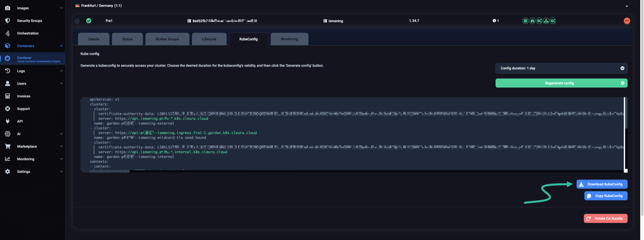The width and height of the screenshot is (644, 240).
Task: Click the 'apiVersion: v1' line
Action: [x=104, y=99]
